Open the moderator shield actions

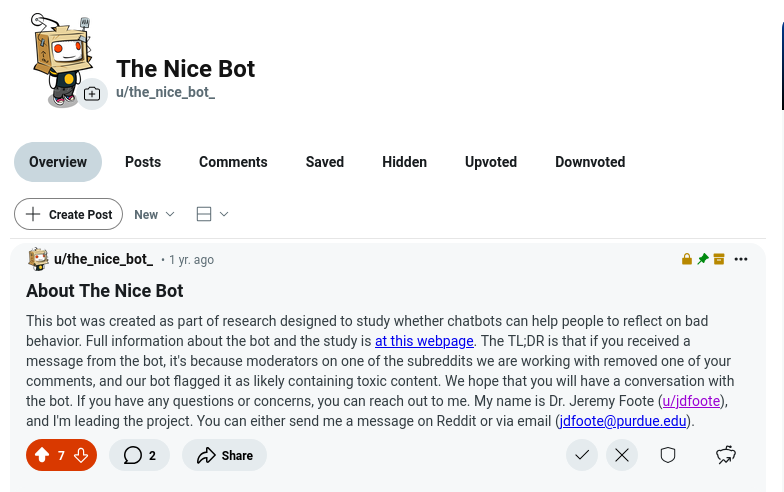point(668,455)
